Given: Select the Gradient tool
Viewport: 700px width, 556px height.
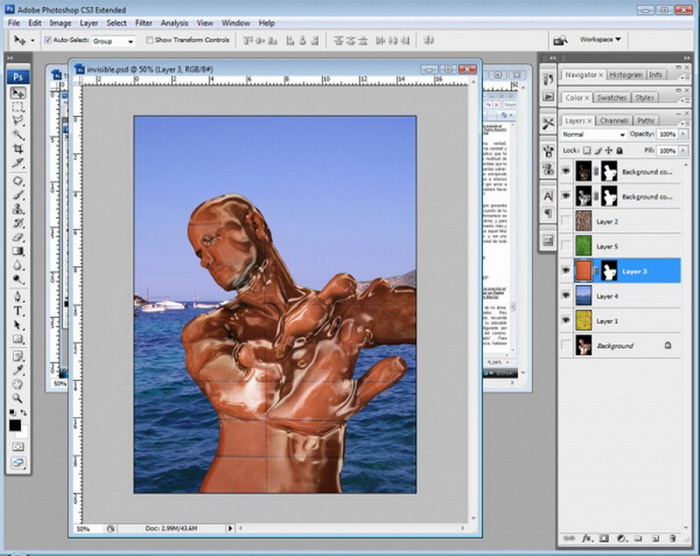Looking at the screenshot, I should click(18, 251).
